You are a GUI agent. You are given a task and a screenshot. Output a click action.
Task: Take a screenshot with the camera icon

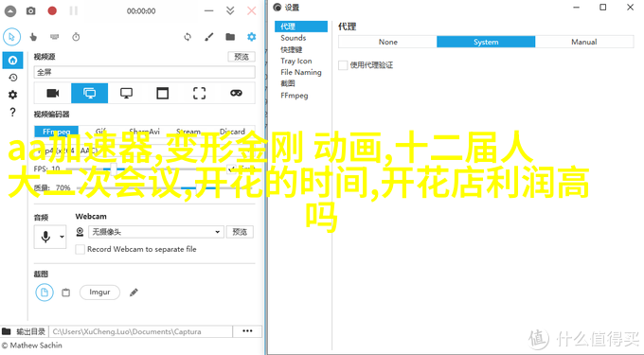click(x=31, y=11)
